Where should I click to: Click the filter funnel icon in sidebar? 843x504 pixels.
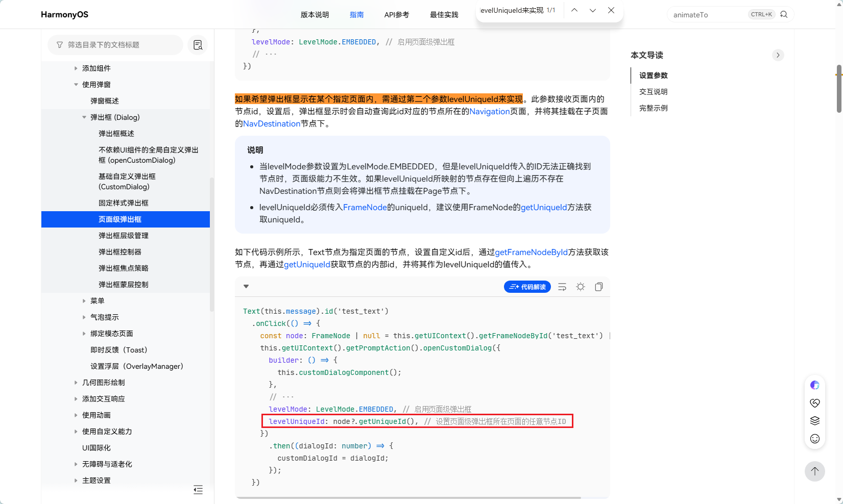60,45
